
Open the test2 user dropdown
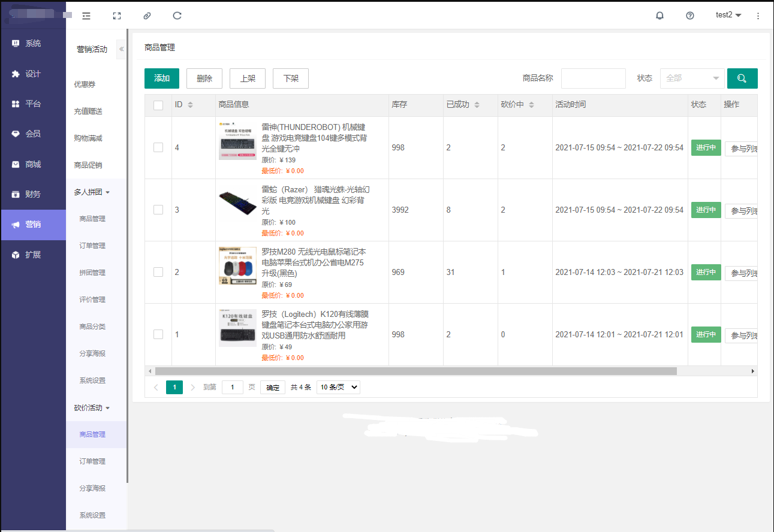pyautogui.click(x=728, y=15)
